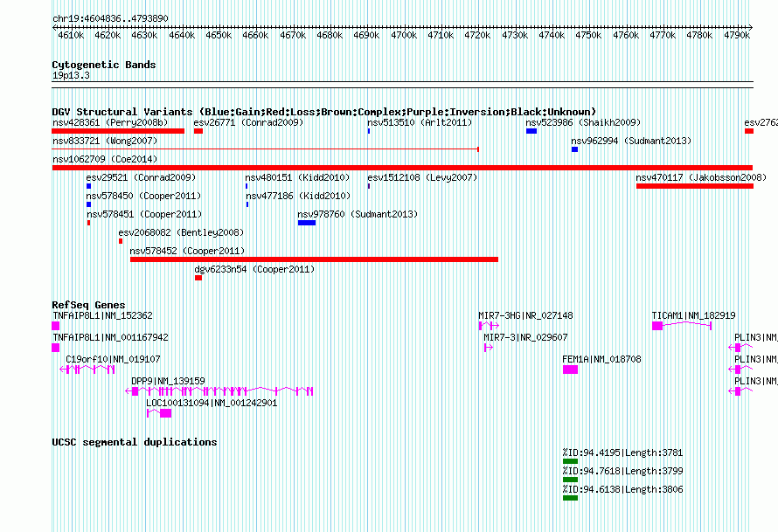Open MIR7-3|NR_029607 gene label
Image resolution: width=778 pixels, height=532 pixels.
(x=525, y=338)
